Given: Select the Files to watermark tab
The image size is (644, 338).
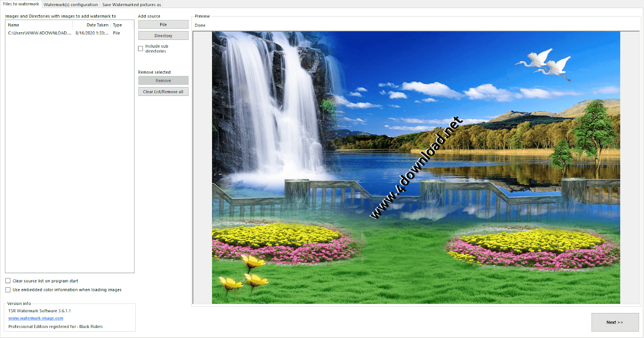Looking at the screenshot, I should coord(21,4).
